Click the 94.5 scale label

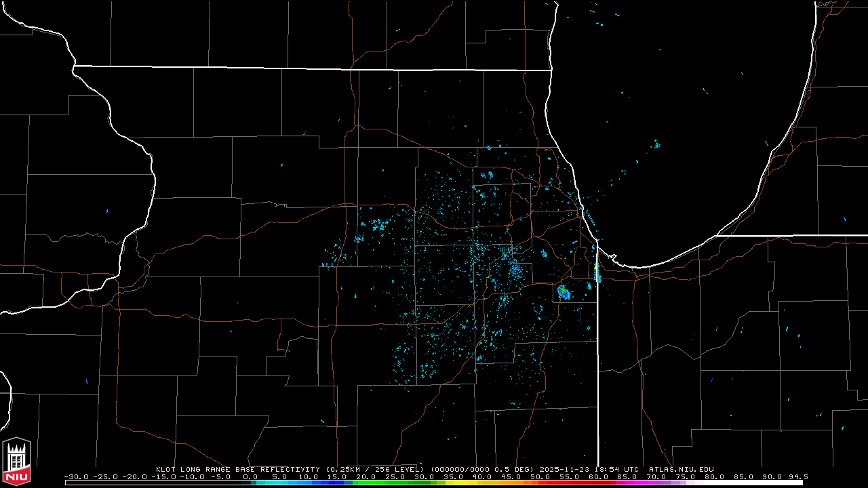pos(797,477)
